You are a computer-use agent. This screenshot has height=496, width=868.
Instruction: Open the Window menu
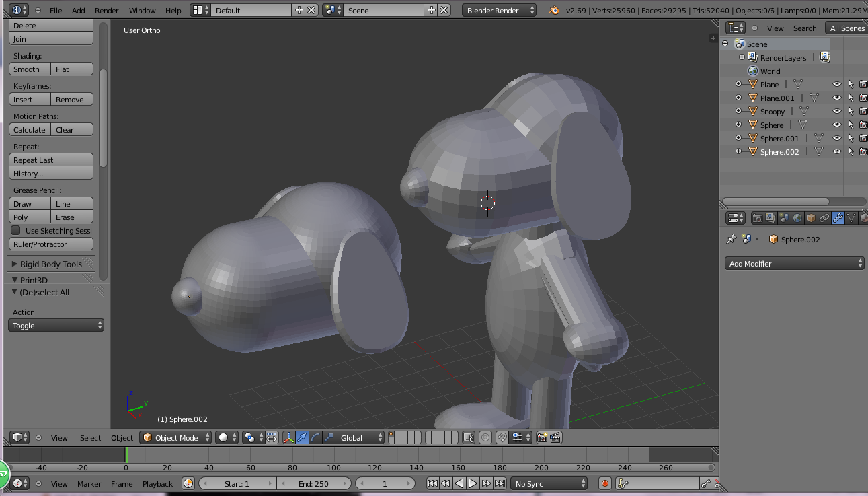coord(142,10)
